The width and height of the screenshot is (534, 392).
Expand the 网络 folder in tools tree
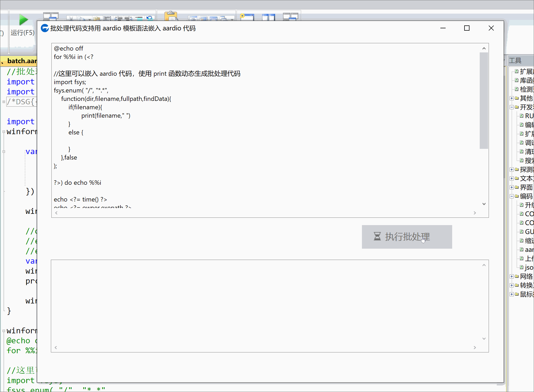tap(511, 276)
